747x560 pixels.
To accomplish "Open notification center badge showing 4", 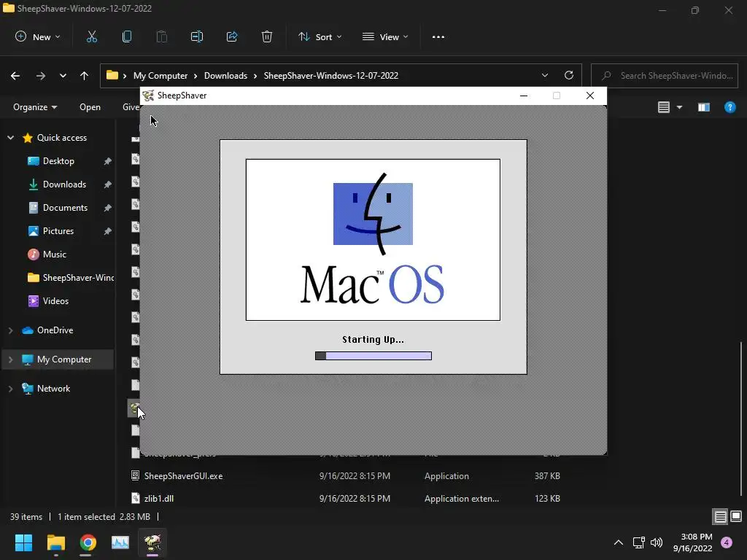I will [x=727, y=542].
